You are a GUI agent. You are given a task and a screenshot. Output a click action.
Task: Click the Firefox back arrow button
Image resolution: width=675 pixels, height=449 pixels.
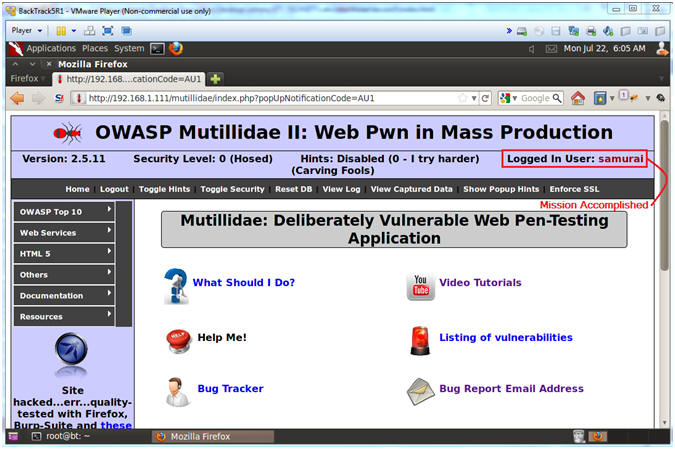point(17,98)
